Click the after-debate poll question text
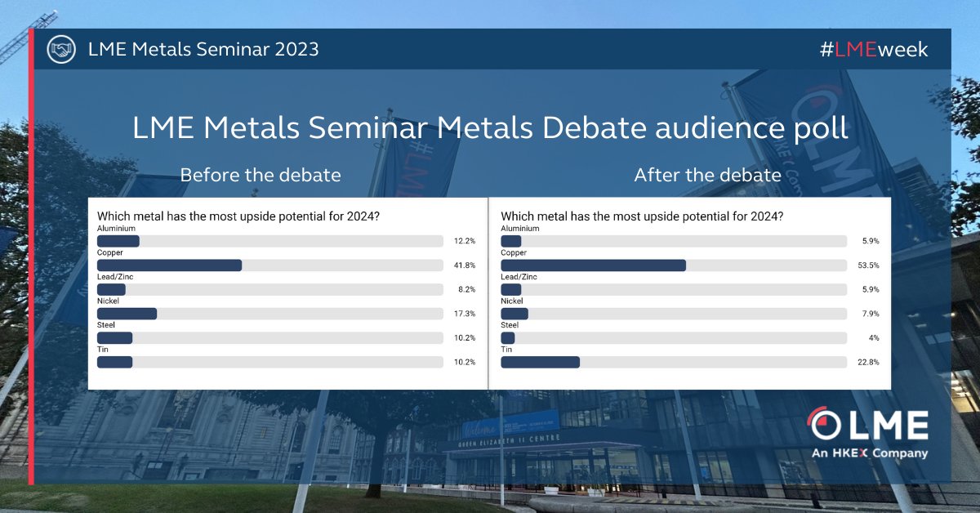 642,216
